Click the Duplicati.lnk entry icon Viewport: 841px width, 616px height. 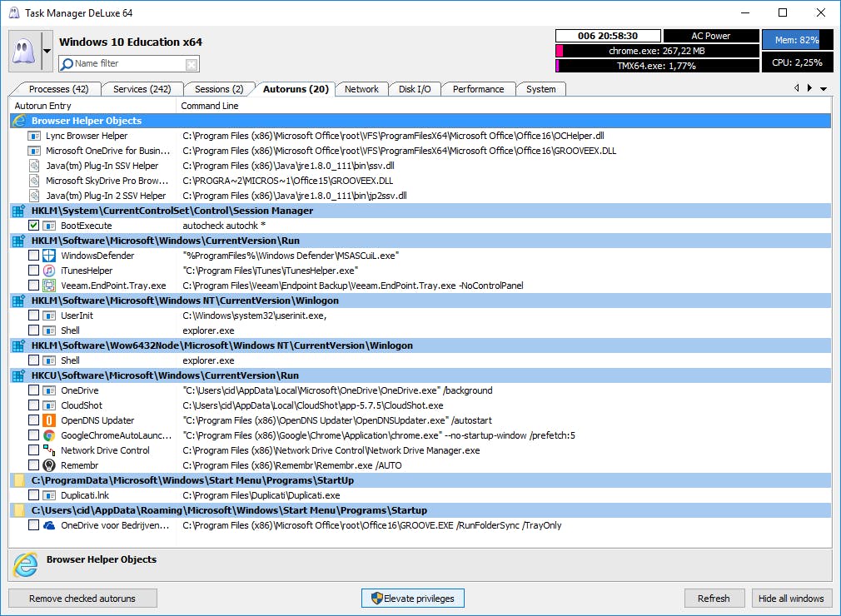coord(49,495)
